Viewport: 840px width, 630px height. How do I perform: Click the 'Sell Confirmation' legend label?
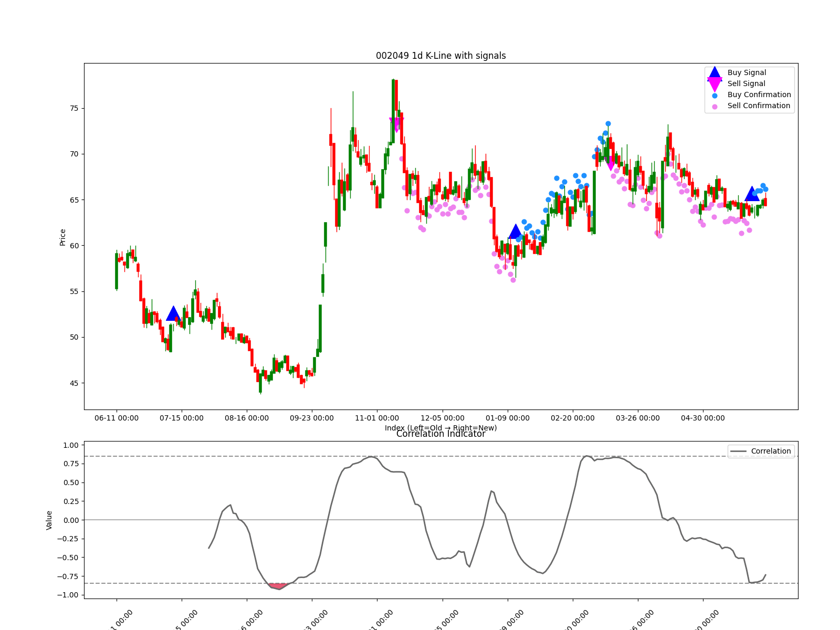(759, 106)
